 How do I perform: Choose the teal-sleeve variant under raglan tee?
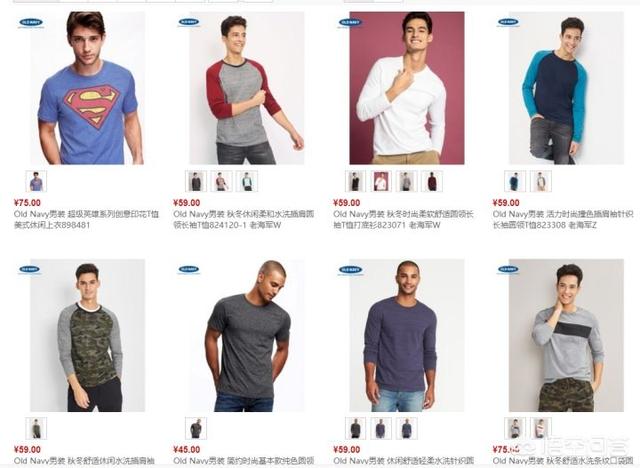pos(247,181)
